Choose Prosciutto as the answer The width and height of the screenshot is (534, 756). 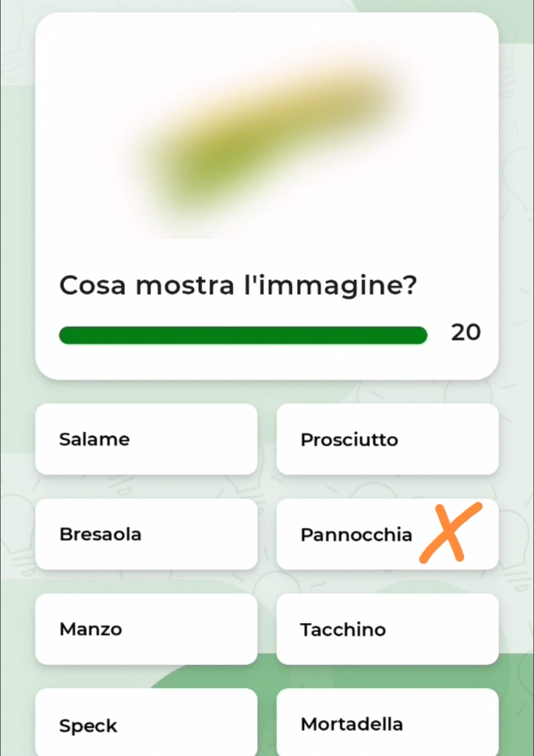point(387,439)
